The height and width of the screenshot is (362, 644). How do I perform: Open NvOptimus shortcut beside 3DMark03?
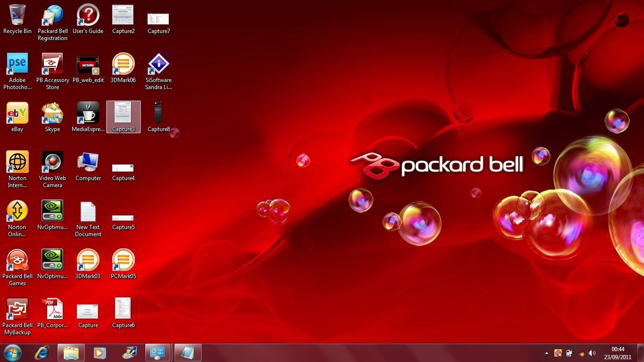pos(52,264)
